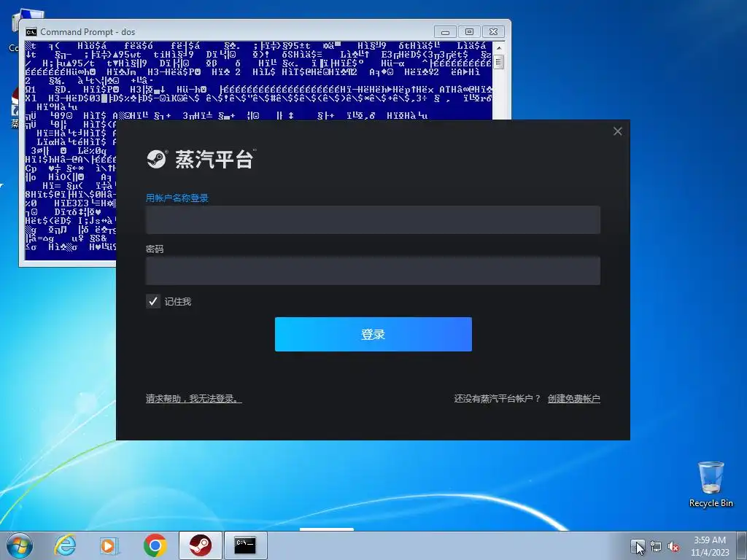Click the Steam logo in login dialog

(x=156, y=159)
